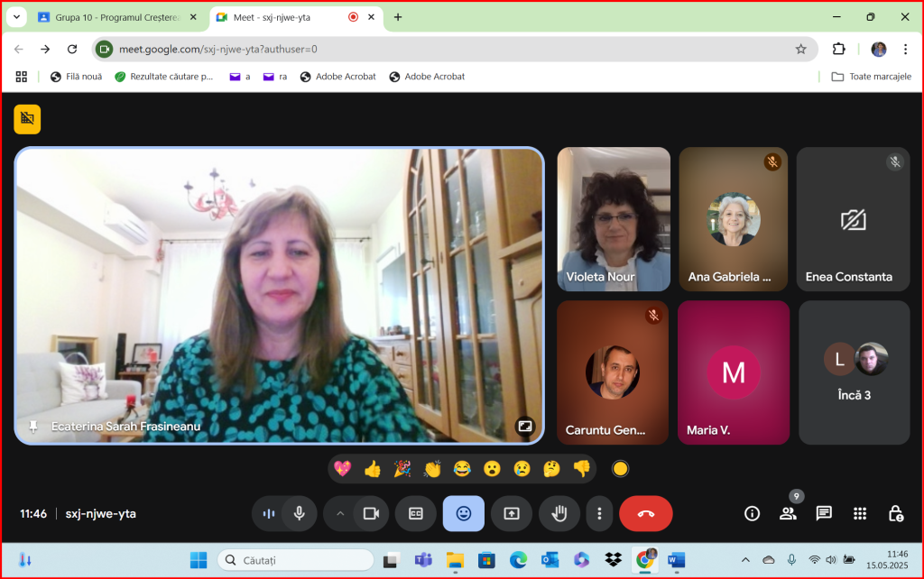Open the activities grid icon
The height and width of the screenshot is (579, 924).
pyautogui.click(x=860, y=513)
